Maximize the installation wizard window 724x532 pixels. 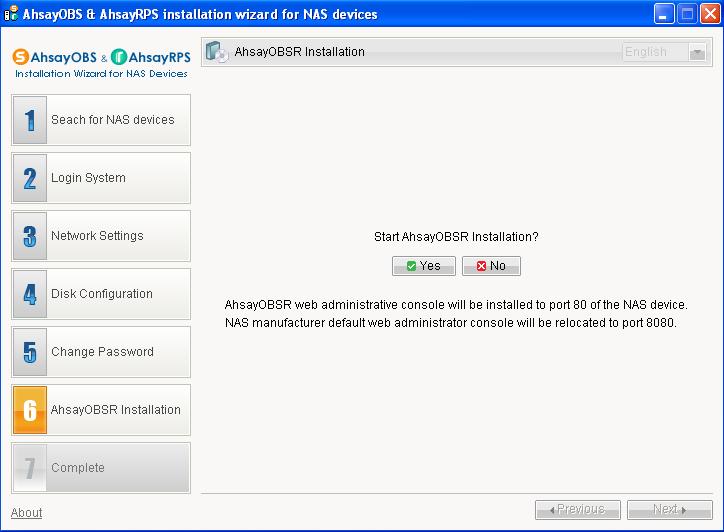tap(687, 13)
